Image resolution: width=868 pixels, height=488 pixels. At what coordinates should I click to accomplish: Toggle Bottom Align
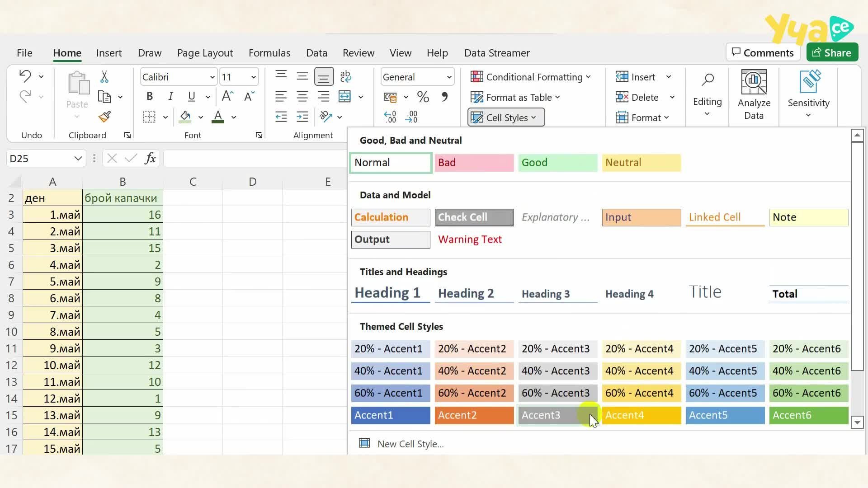click(x=324, y=76)
